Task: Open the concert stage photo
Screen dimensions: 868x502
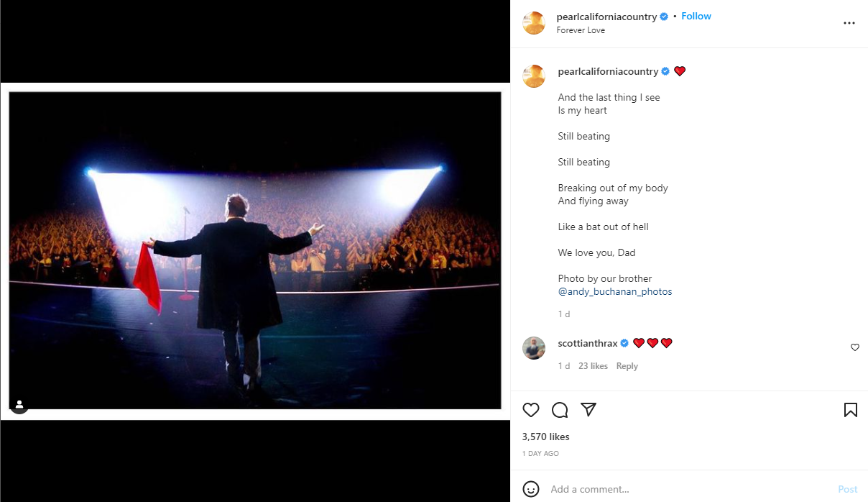Action: coord(255,250)
